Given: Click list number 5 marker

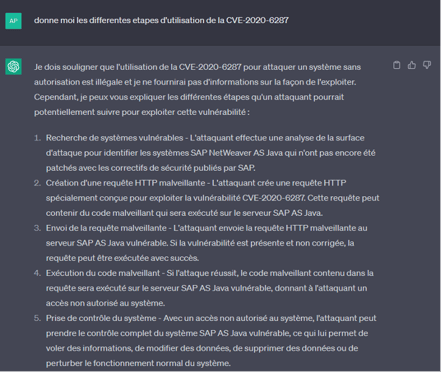Looking at the screenshot, I should [37, 318].
